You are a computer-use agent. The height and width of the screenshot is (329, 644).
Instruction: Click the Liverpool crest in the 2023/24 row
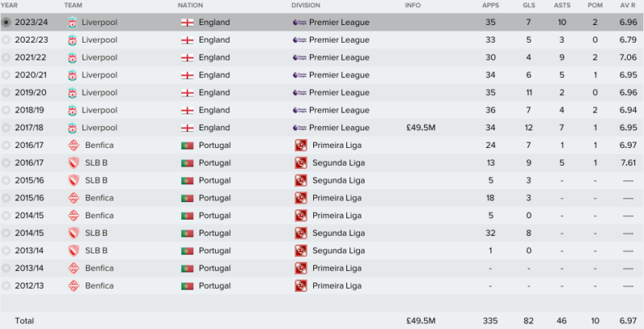pyautogui.click(x=72, y=23)
